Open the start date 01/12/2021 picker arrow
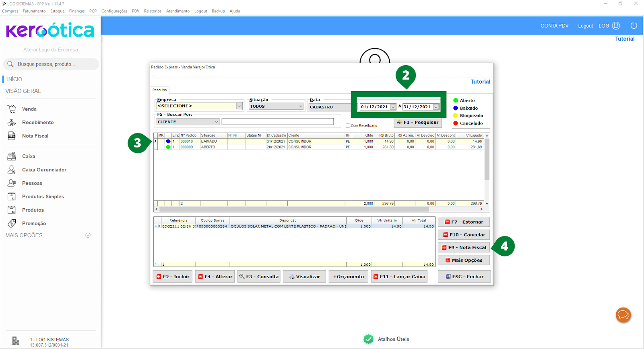The height and width of the screenshot is (349, 644). pyautogui.click(x=393, y=107)
